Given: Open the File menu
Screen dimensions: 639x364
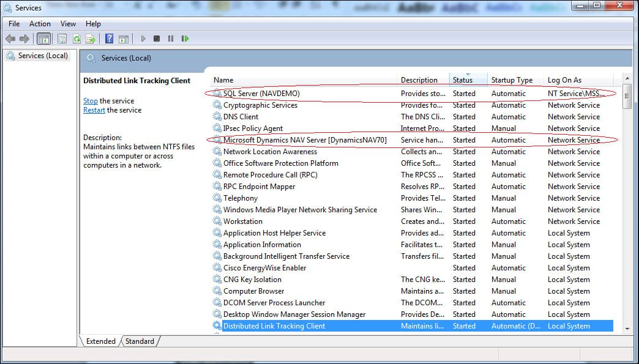Looking at the screenshot, I should click(x=14, y=24).
